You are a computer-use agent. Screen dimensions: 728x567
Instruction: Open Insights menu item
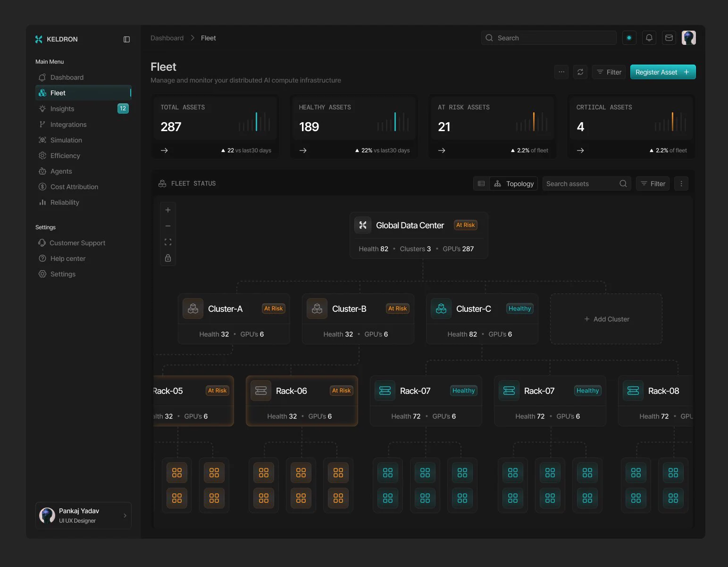pos(83,108)
